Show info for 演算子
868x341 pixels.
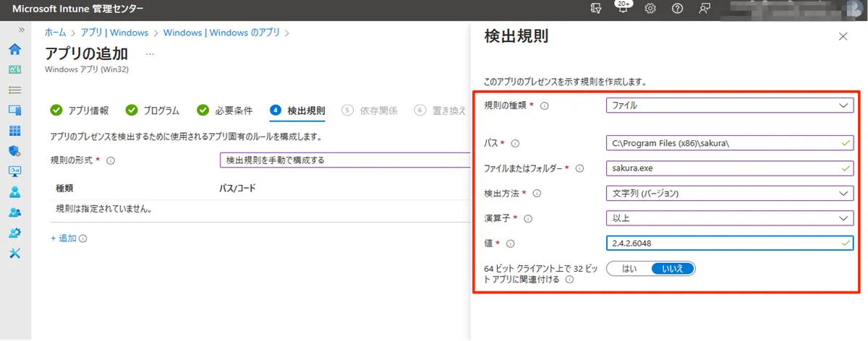click(x=528, y=218)
